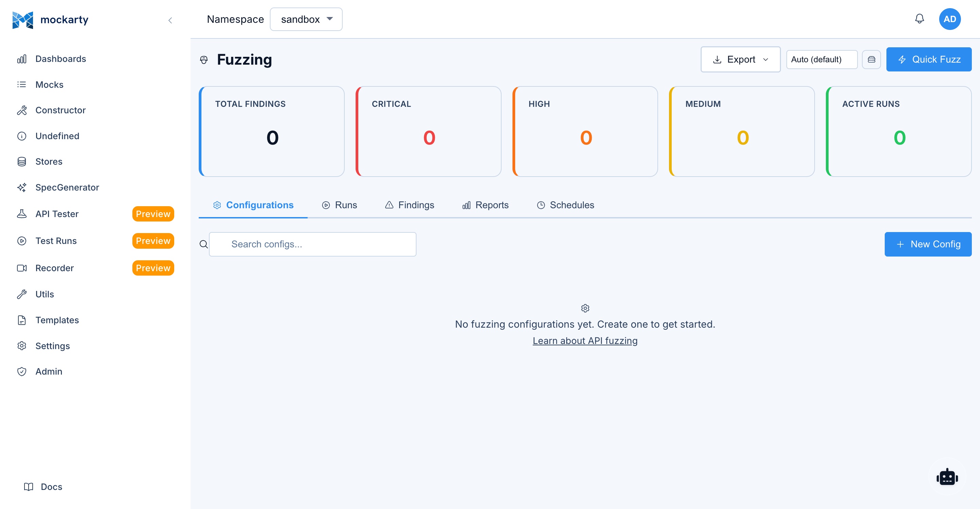The width and height of the screenshot is (980, 509).
Task: Click the API Tester flask icon
Action: click(22, 214)
